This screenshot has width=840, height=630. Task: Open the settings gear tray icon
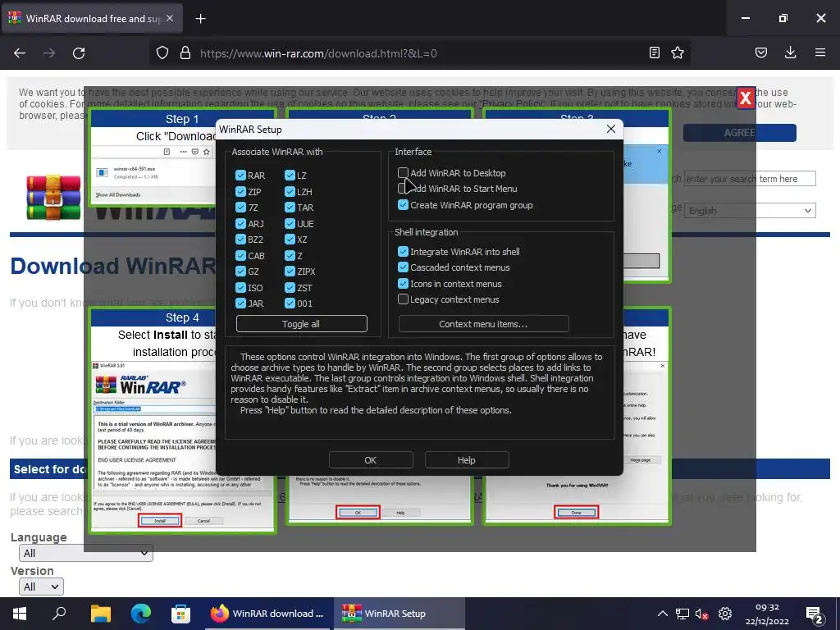coord(725,614)
